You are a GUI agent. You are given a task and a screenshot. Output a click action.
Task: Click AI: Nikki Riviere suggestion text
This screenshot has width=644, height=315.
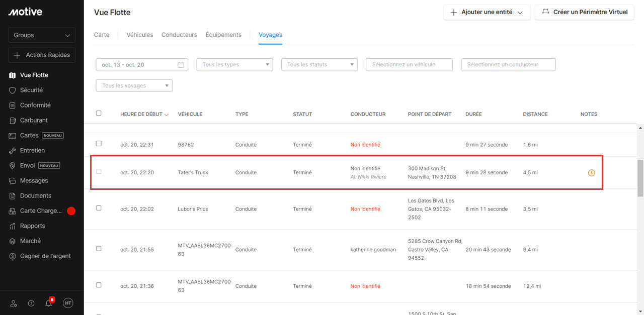(x=368, y=177)
